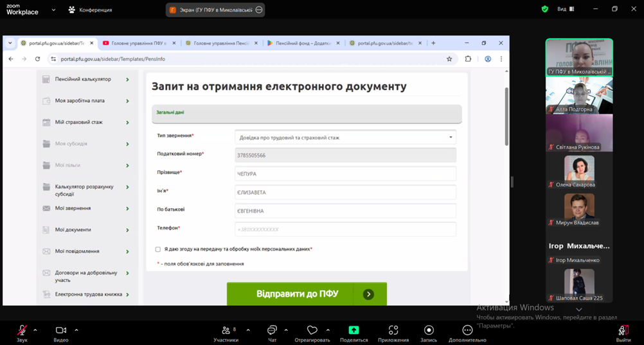Click the wallet icon beside Моя заробітна плата
Image resolution: width=644 pixels, height=345 pixels.
click(x=46, y=101)
